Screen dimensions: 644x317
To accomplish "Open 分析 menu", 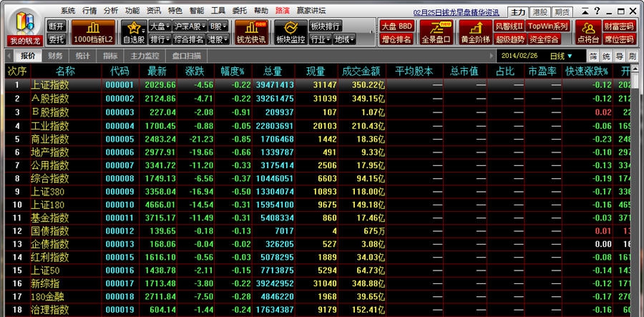I will [x=111, y=11].
